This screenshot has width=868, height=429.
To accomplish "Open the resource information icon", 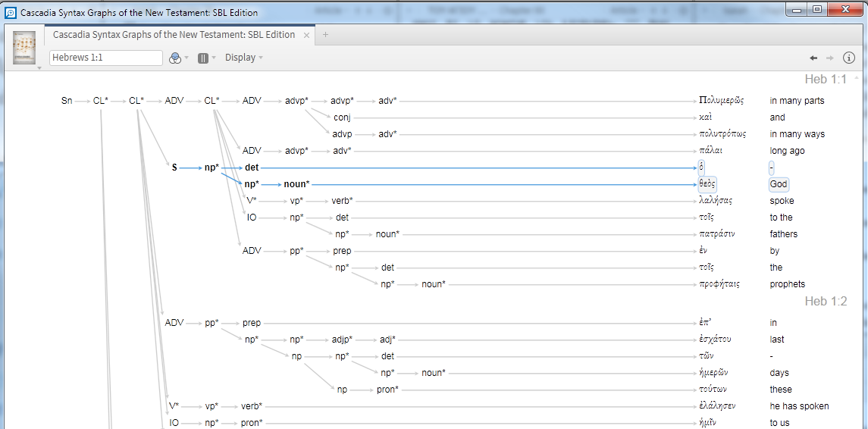I will pyautogui.click(x=848, y=58).
